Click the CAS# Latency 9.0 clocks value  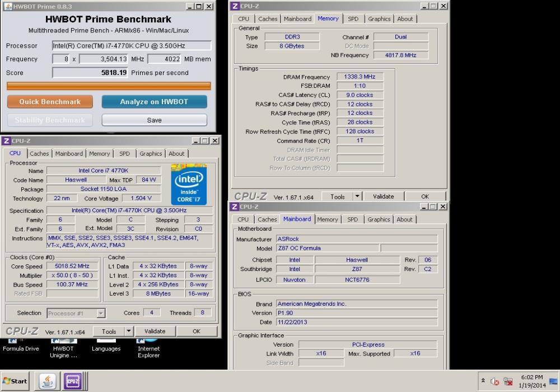360,95
